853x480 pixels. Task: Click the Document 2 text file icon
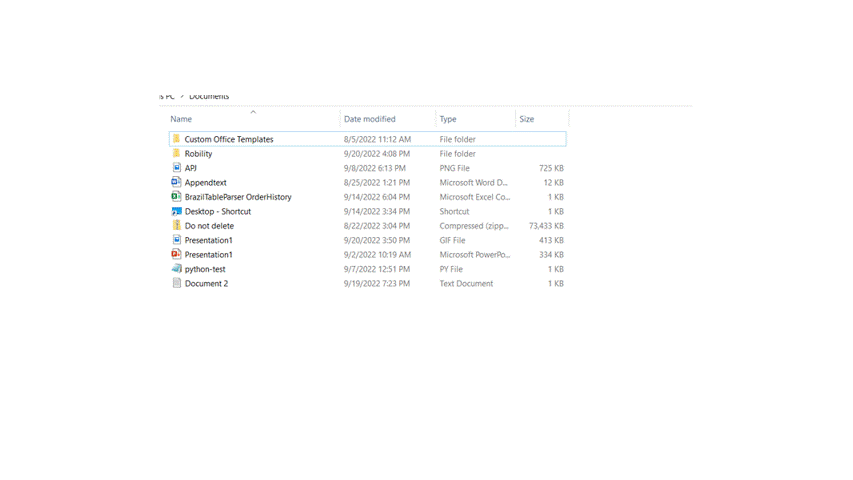click(x=176, y=284)
